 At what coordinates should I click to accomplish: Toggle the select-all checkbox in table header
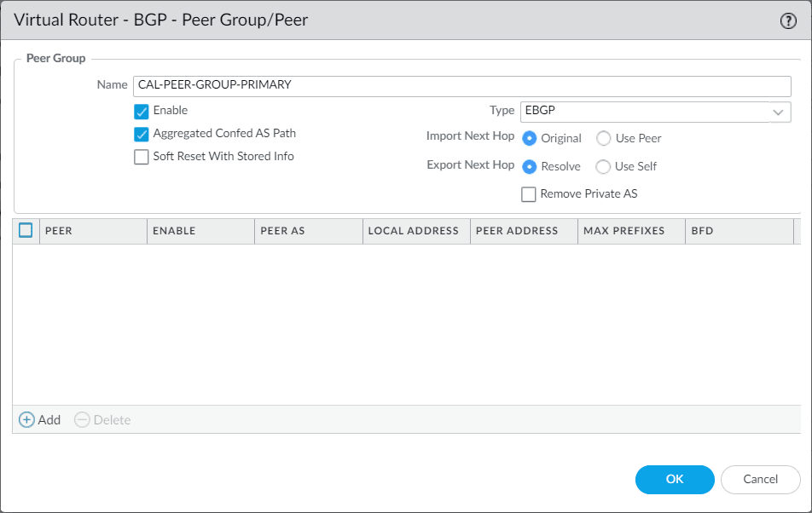tap(24, 230)
